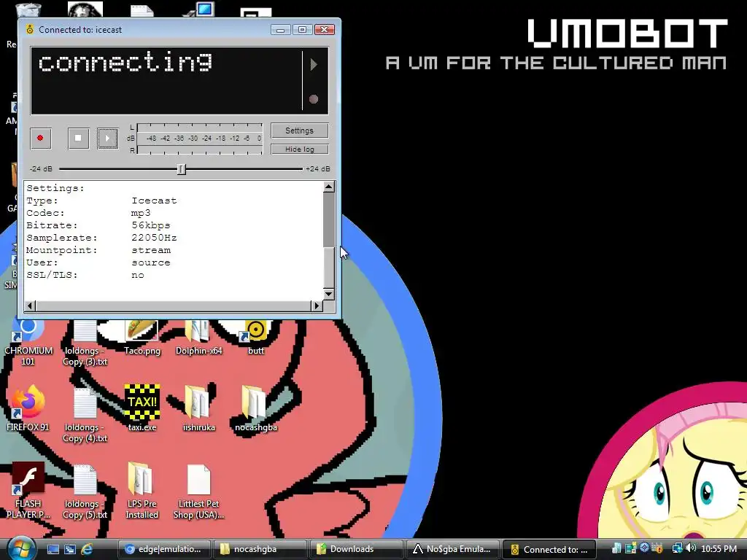Select 'Icecast' type value in log
The width and height of the screenshot is (747, 560).
click(x=154, y=201)
